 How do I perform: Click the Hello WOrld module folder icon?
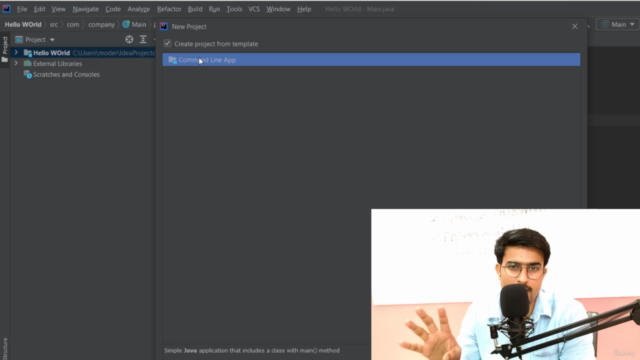click(27, 53)
